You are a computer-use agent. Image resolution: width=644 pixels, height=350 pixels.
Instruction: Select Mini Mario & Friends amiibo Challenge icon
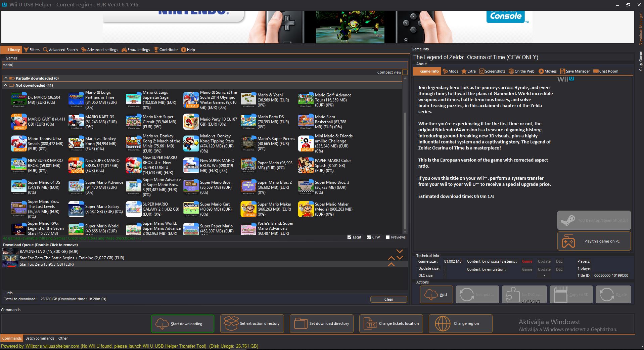click(x=306, y=143)
